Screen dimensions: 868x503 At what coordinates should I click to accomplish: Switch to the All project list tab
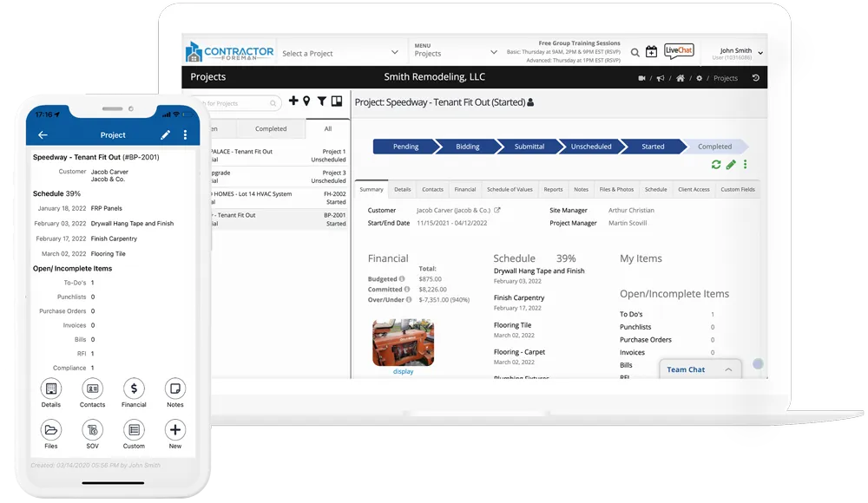point(328,129)
